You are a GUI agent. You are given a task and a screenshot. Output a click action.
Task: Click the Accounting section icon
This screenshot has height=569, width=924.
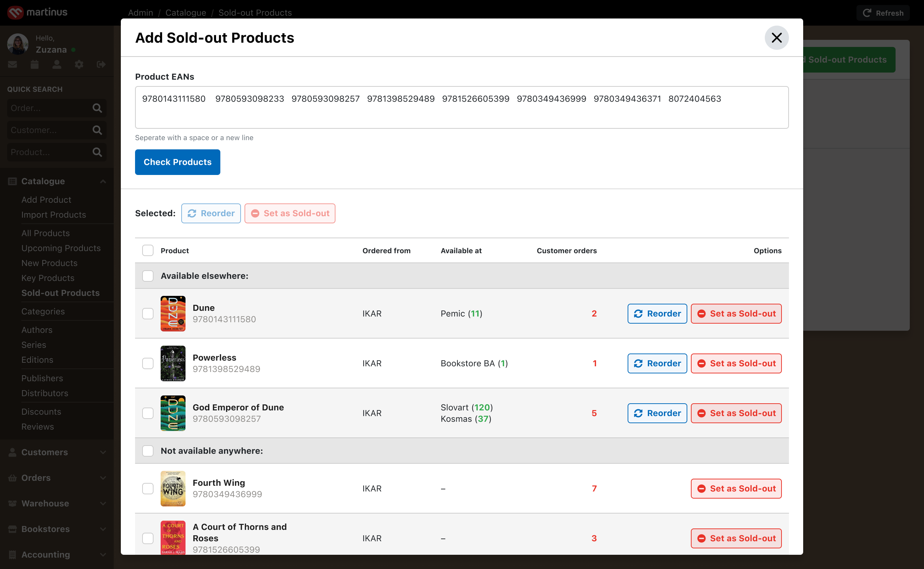point(12,554)
